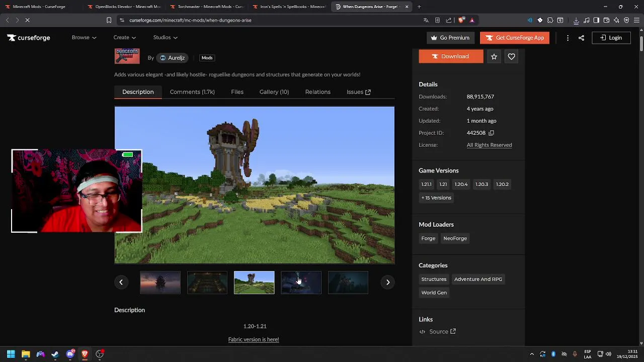Open OBS Studio from the taskbar

(100, 354)
